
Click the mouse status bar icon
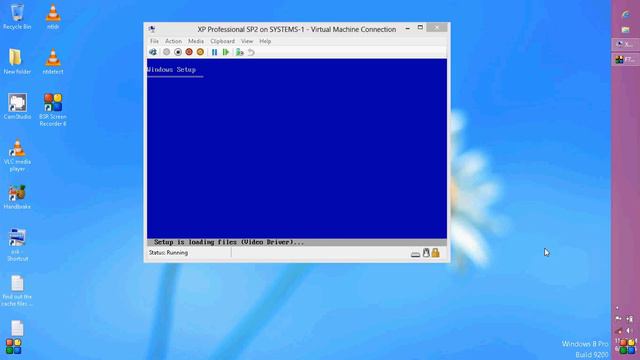point(426,253)
